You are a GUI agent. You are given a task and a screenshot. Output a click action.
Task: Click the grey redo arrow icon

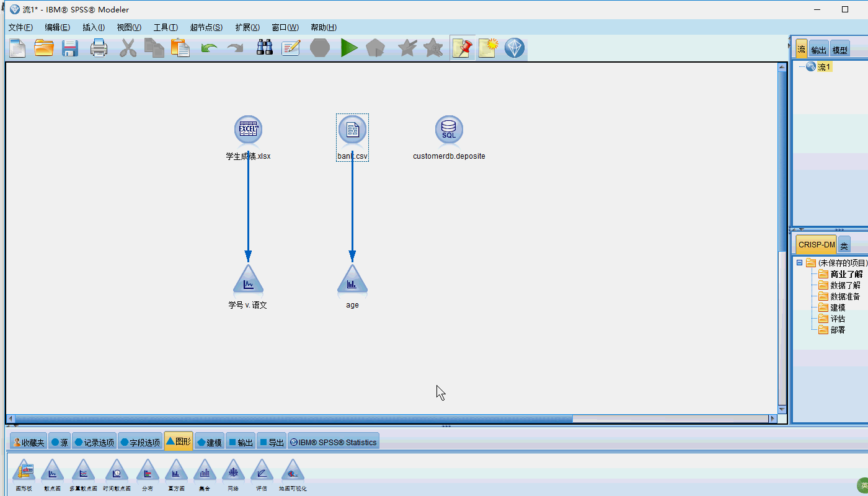click(235, 48)
